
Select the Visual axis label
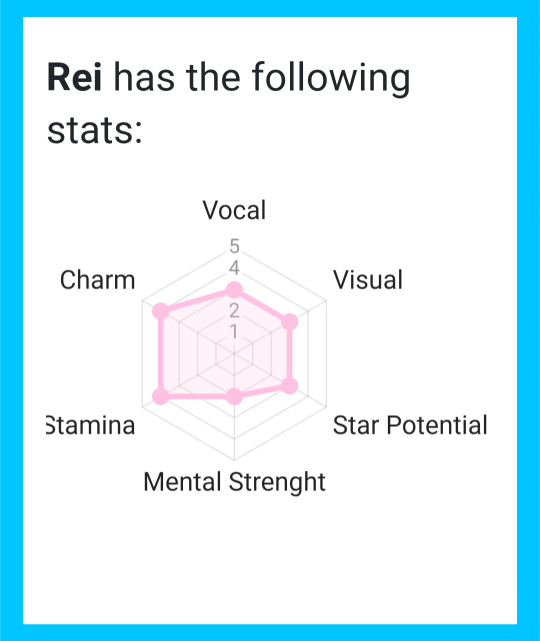[x=368, y=280]
